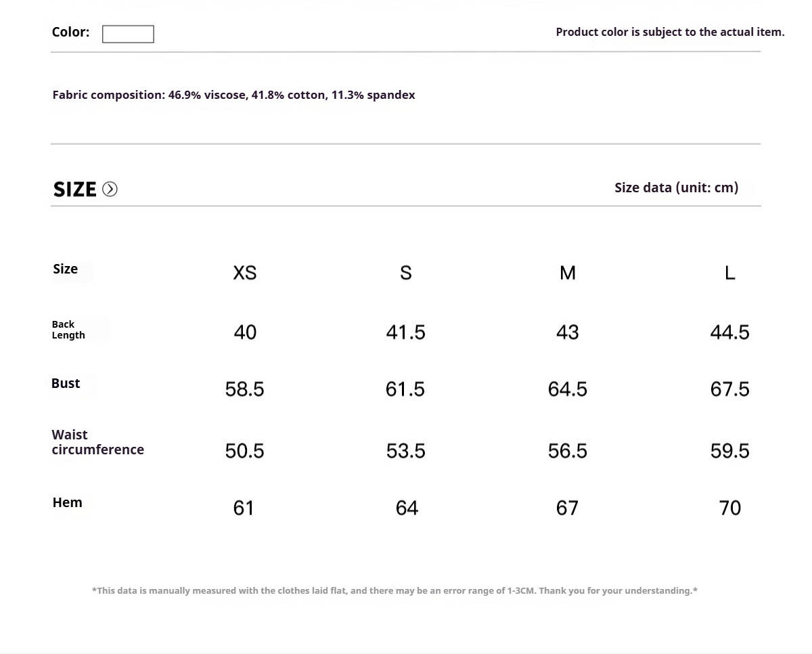This screenshot has height=654, width=812.
Task: Click the manual measurement footnote
Action: click(x=394, y=590)
